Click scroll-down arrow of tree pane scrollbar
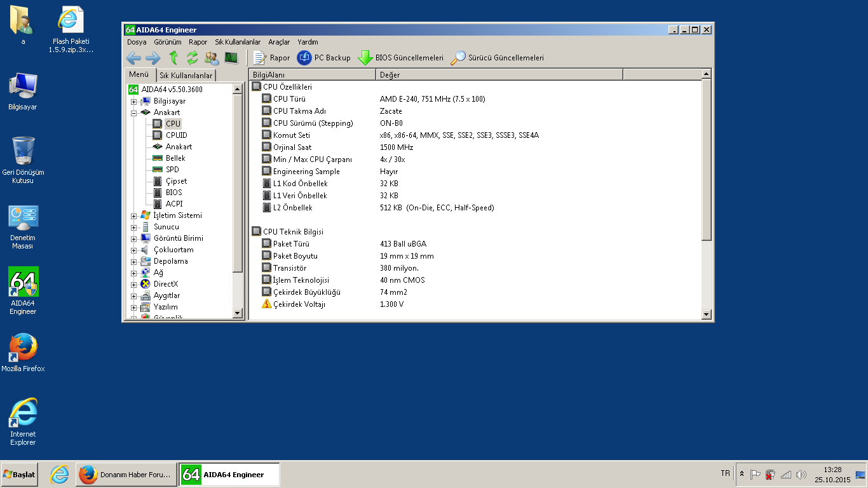Image resolution: width=868 pixels, height=488 pixels. tap(238, 313)
